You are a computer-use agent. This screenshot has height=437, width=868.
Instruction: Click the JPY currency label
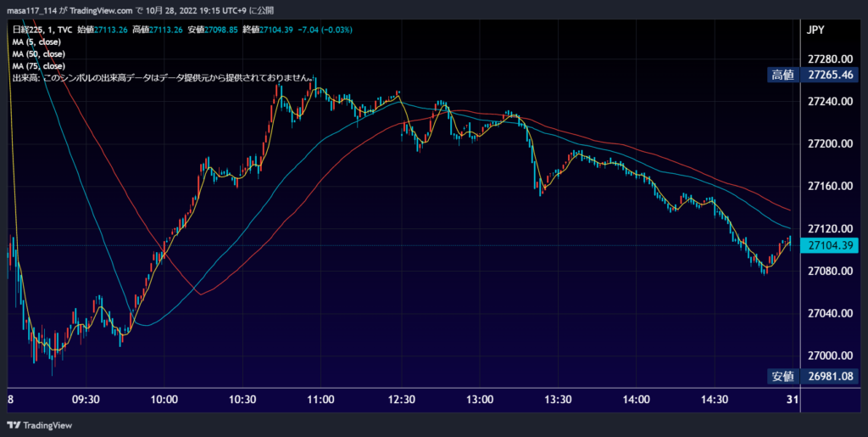[x=815, y=31]
